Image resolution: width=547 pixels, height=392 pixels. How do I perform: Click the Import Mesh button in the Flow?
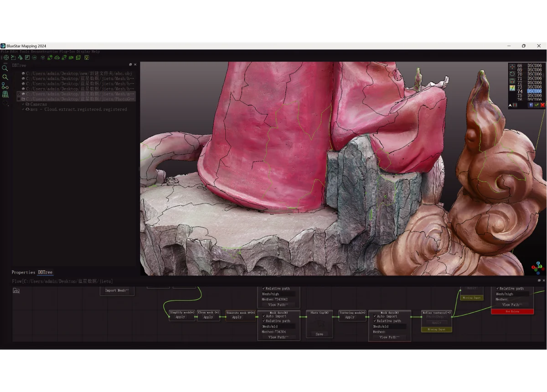click(x=117, y=290)
